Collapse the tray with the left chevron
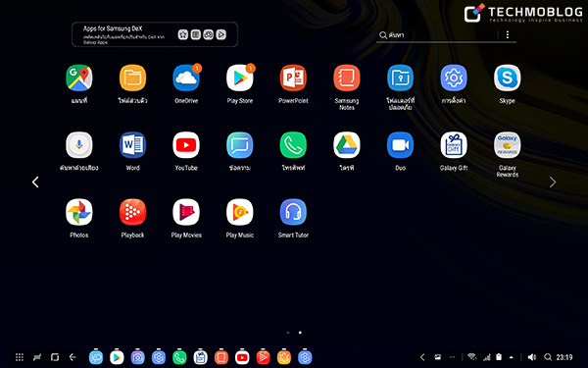Viewport: 588px width, 368px height. [422, 357]
